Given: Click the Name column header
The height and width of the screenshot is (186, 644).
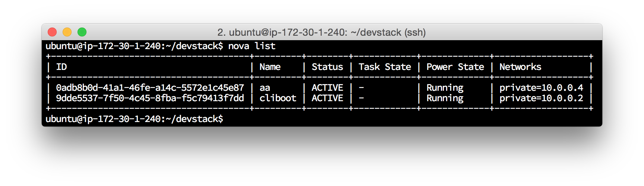Looking at the screenshot, I should [x=270, y=67].
